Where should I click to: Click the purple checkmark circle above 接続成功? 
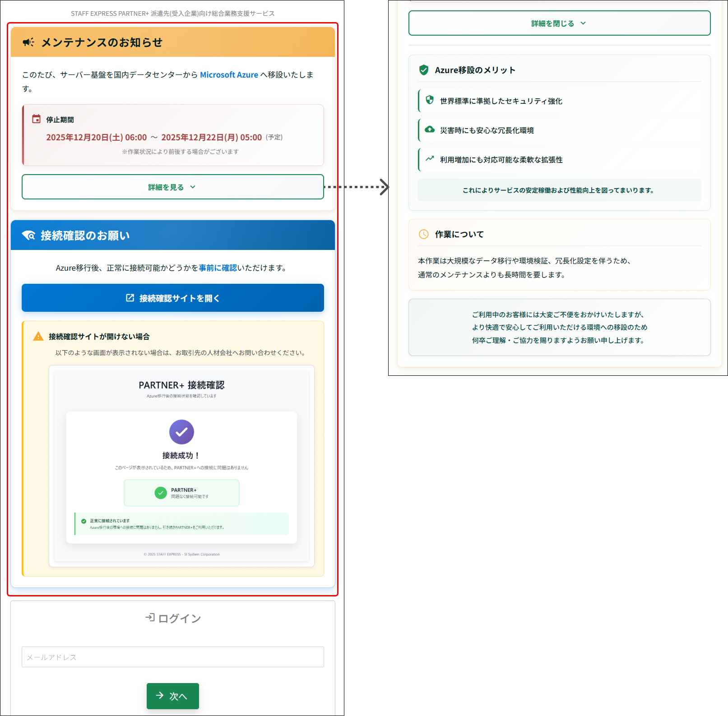point(181,432)
